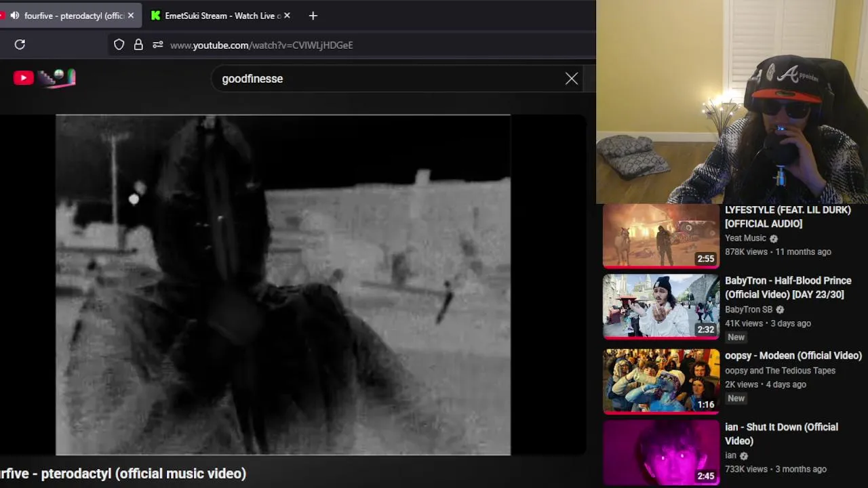
Task: Reload the page with the refresh icon
Action: (20, 45)
